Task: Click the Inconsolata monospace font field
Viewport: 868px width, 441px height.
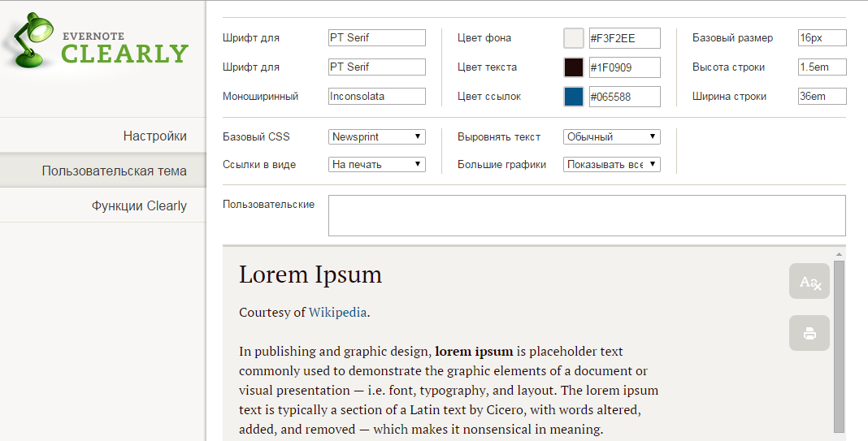Action: 377,96
